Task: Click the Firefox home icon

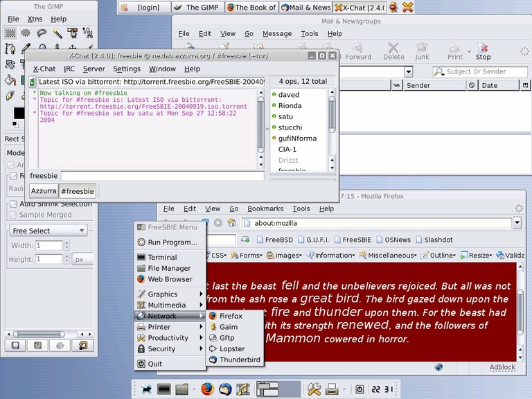Action: pyautogui.click(x=232, y=222)
